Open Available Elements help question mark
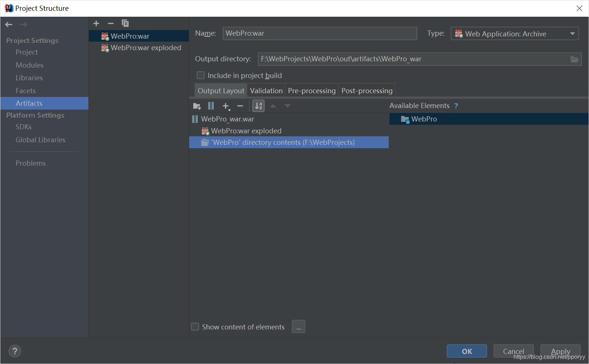Image resolution: width=589 pixels, height=364 pixels. 456,106
